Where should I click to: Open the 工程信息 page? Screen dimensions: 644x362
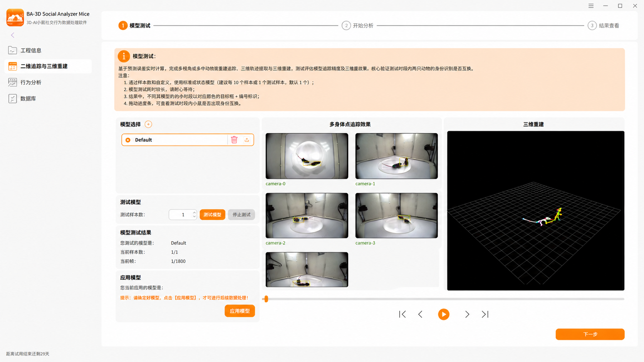[48, 50]
